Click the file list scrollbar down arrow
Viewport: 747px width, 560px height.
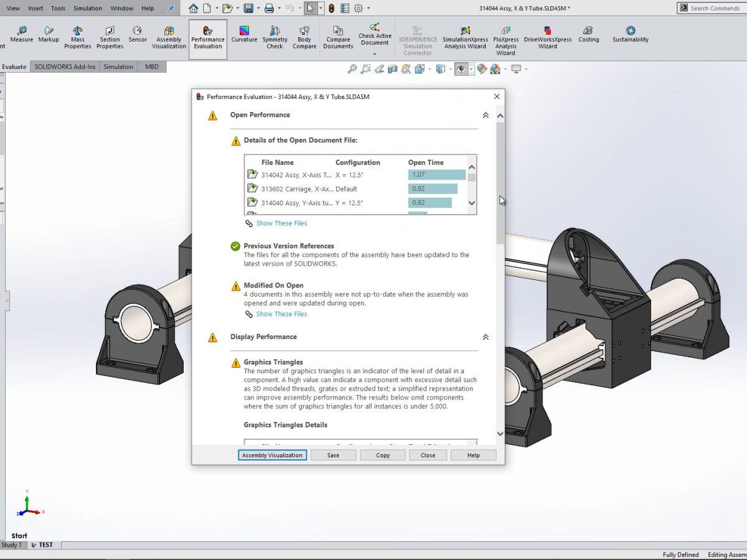(x=471, y=203)
